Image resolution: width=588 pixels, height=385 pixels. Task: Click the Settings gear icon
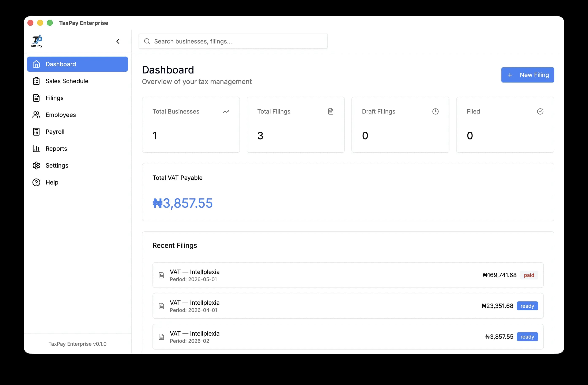pyautogui.click(x=36, y=165)
